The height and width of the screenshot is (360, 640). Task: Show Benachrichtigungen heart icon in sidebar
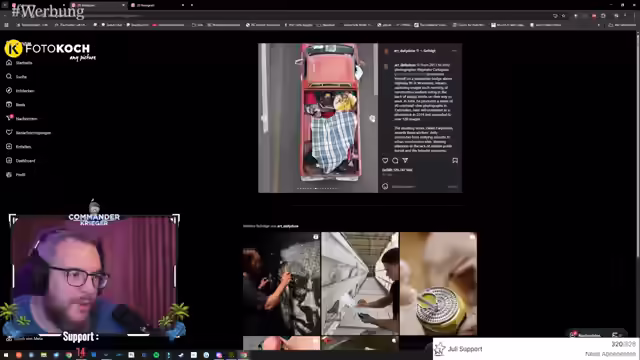click(9, 132)
